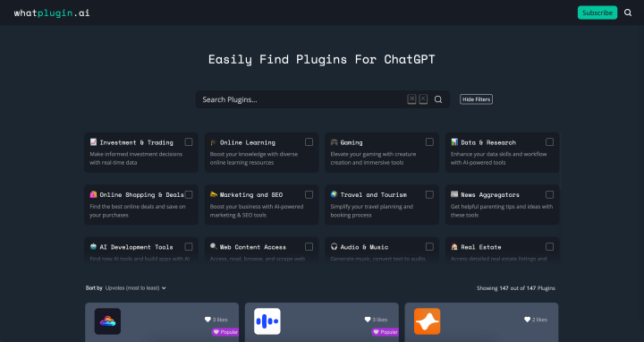
Task: Click the blue audio waveform plugin logo
Action: pos(267,321)
